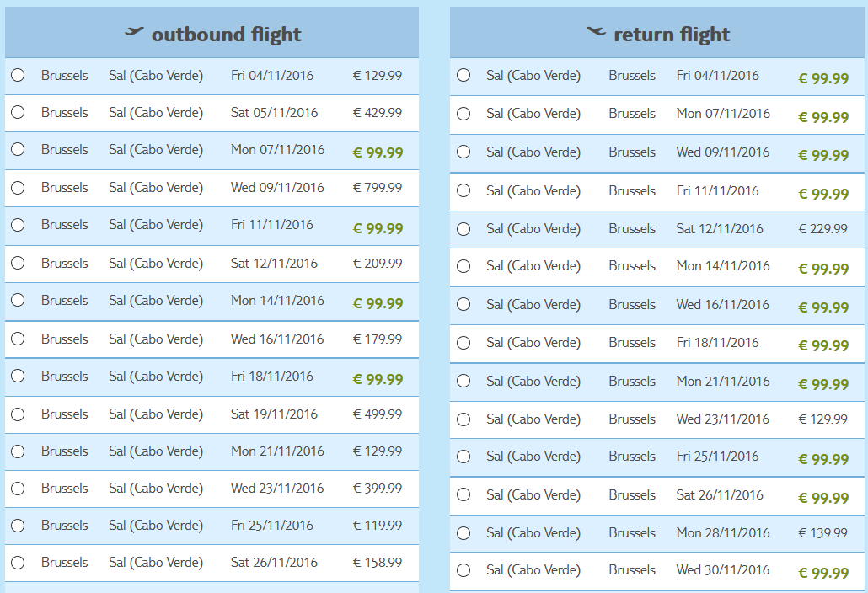The width and height of the screenshot is (868, 593).
Task: Choose outbound flight Sat 19/11/2016
Action: tap(18, 414)
